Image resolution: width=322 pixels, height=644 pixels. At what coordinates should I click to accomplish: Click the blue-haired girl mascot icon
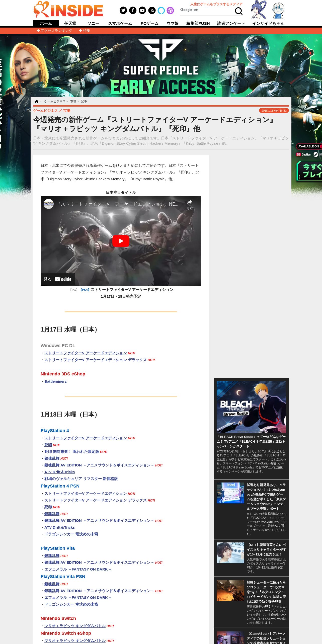[x=259, y=10]
